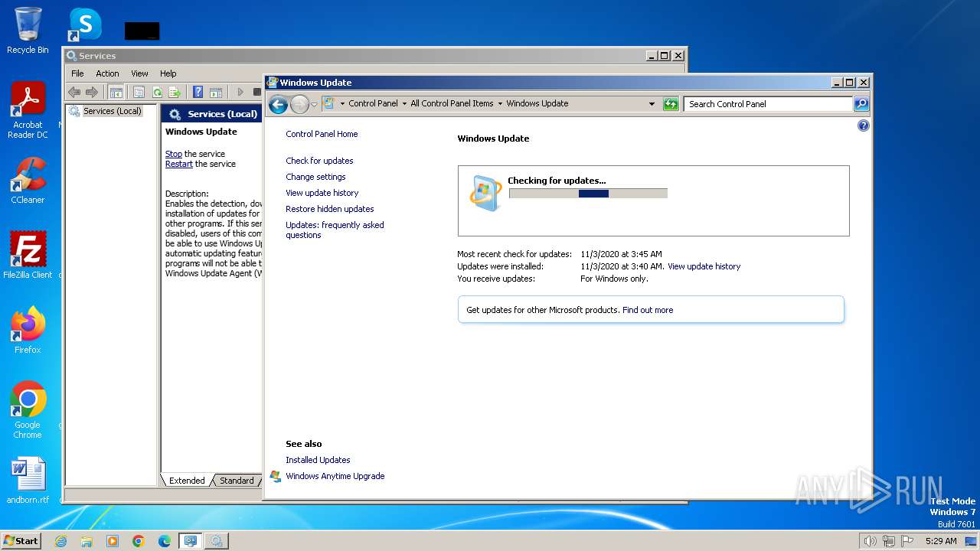Click Export List icon in Services toolbar

pos(175,92)
